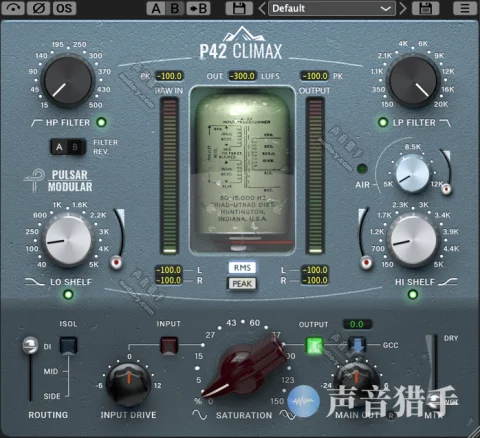Toggle the LP FILTER green LED
The height and width of the screenshot is (438, 480).
click(383, 122)
